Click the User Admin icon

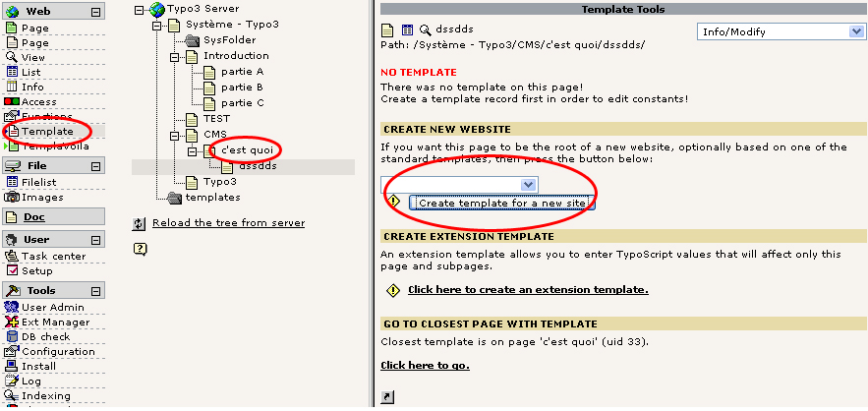[x=12, y=307]
